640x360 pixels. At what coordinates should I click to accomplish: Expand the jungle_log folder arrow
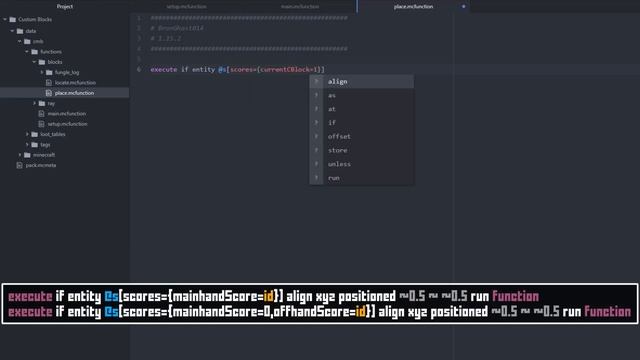(x=42, y=72)
